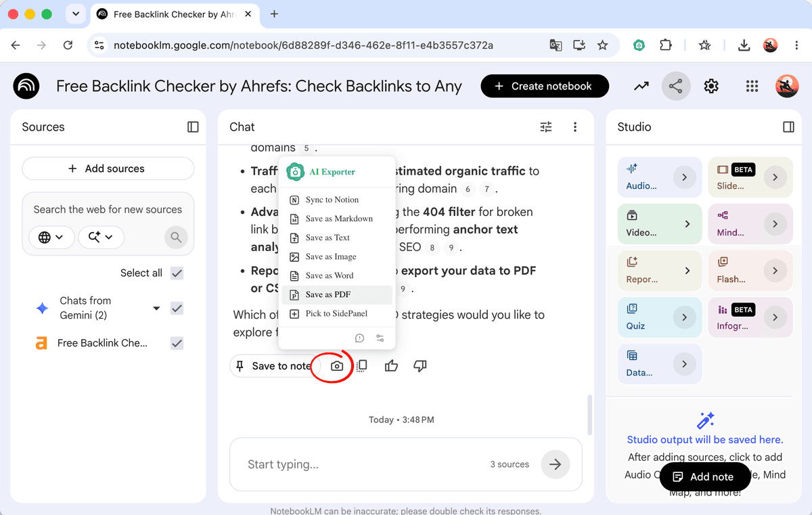Click Create notebook button
This screenshot has height=515, width=812.
click(x=545, y=86)
